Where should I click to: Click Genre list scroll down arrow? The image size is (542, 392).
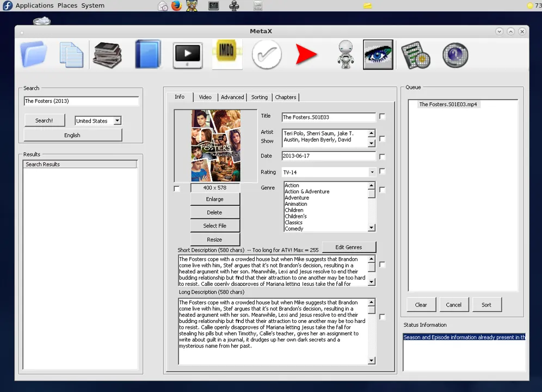click(371, 228)
